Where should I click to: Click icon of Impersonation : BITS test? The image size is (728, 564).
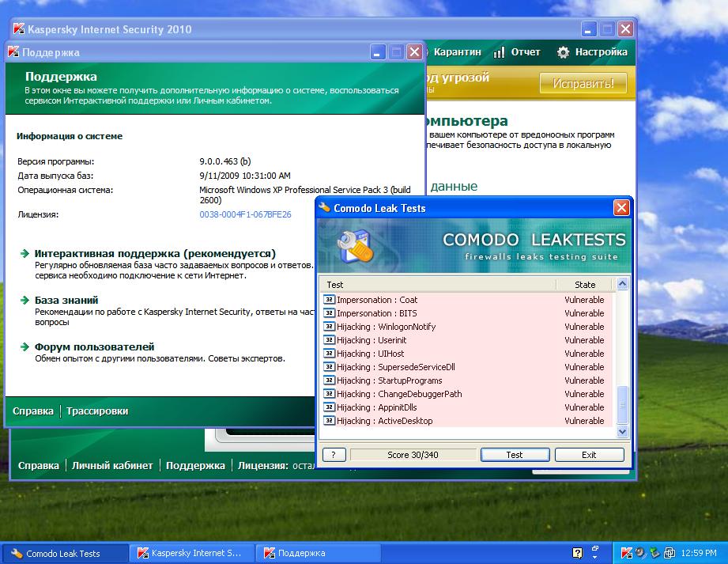[x=329, y=313]
